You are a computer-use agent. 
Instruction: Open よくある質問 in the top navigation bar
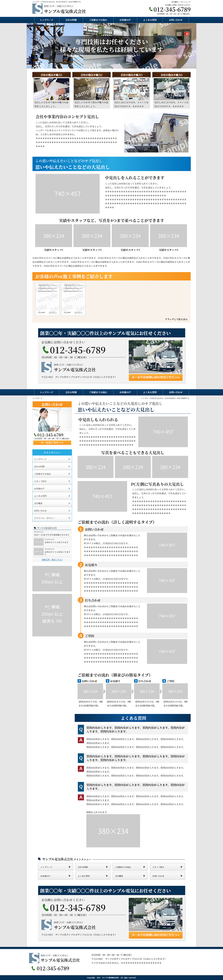pos(150,20)
